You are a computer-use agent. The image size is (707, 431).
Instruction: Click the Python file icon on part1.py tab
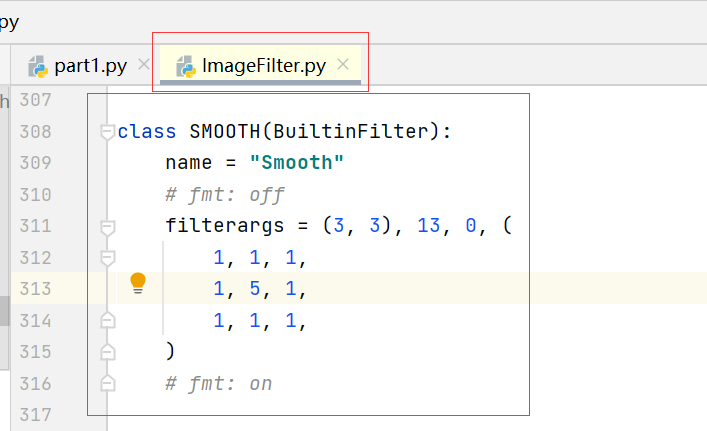[38, 67]
